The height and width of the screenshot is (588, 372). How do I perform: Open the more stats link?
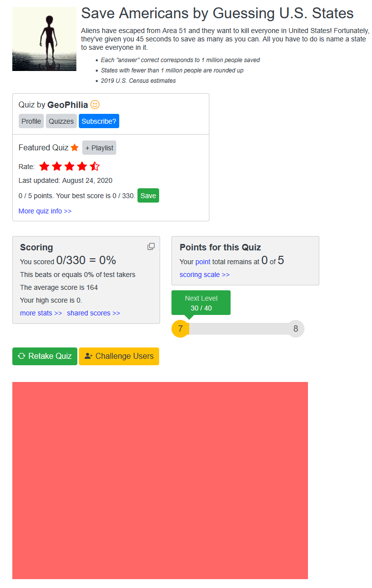41,313
